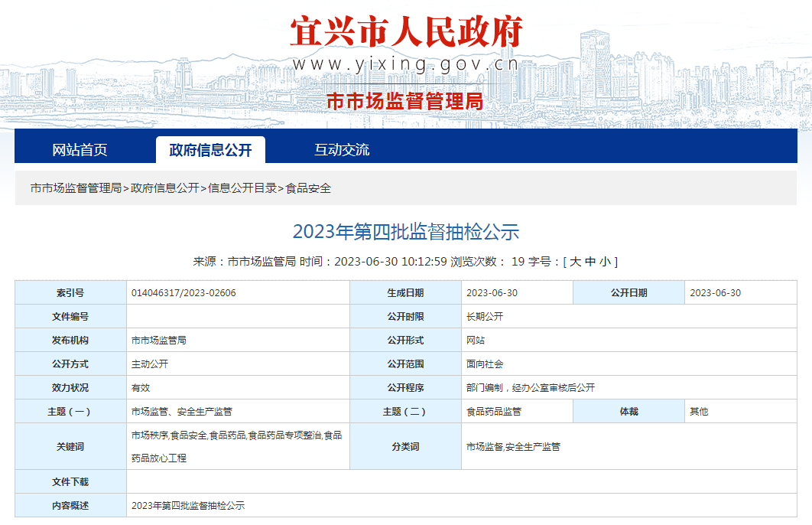Viewport: 812px width, 525px height.
Task: Click the article title 2023年第四批监督抽检公示
Action: click(406, 232)
